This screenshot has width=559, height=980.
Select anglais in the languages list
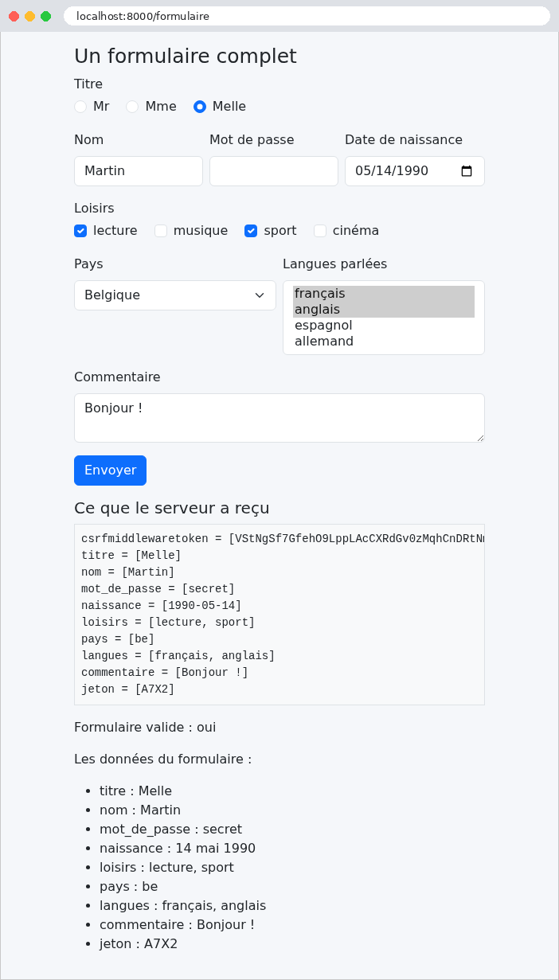coord(384,310)
